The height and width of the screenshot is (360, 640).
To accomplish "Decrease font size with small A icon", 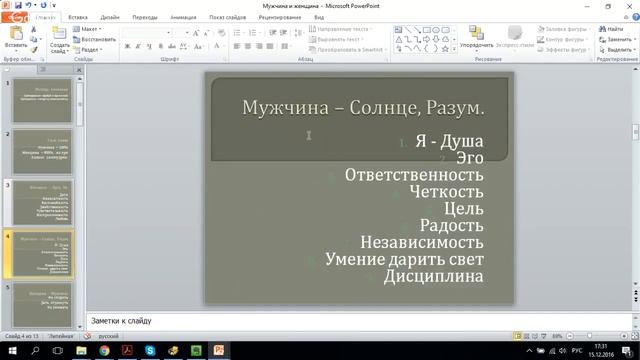I will [x=206, y=33].
